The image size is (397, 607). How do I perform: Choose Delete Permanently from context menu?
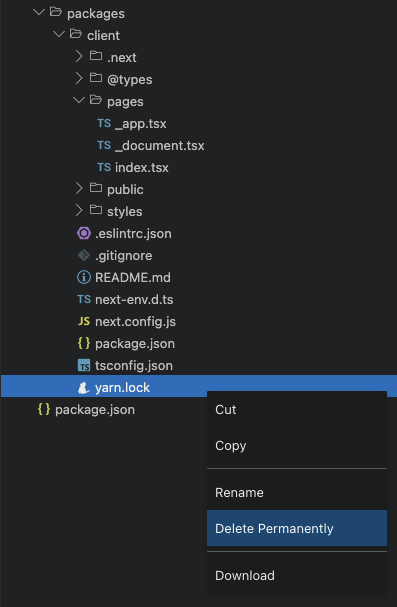click(x=297, y=528)
